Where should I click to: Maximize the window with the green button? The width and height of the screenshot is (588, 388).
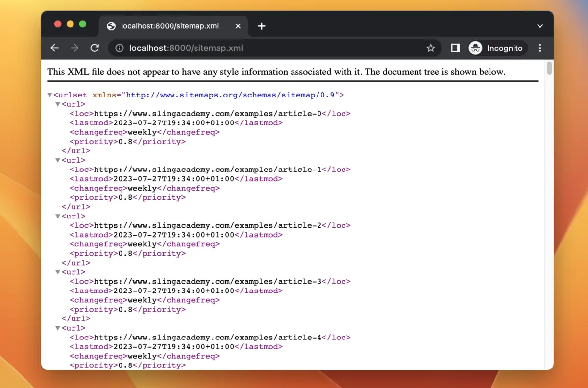pyautogui.click(x=83, y=24)
